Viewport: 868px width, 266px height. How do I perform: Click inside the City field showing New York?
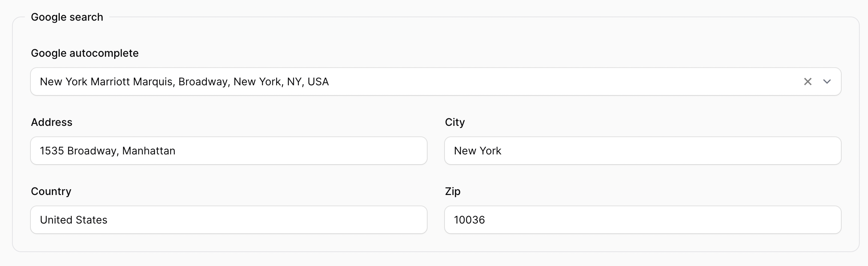[x=643, y=151]
